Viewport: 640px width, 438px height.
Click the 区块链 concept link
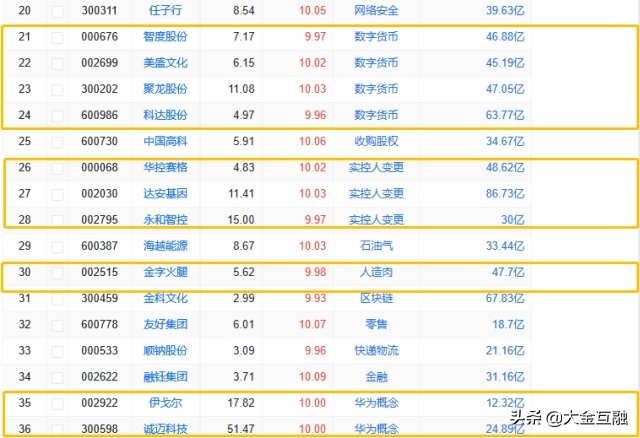tap(376, 298)
